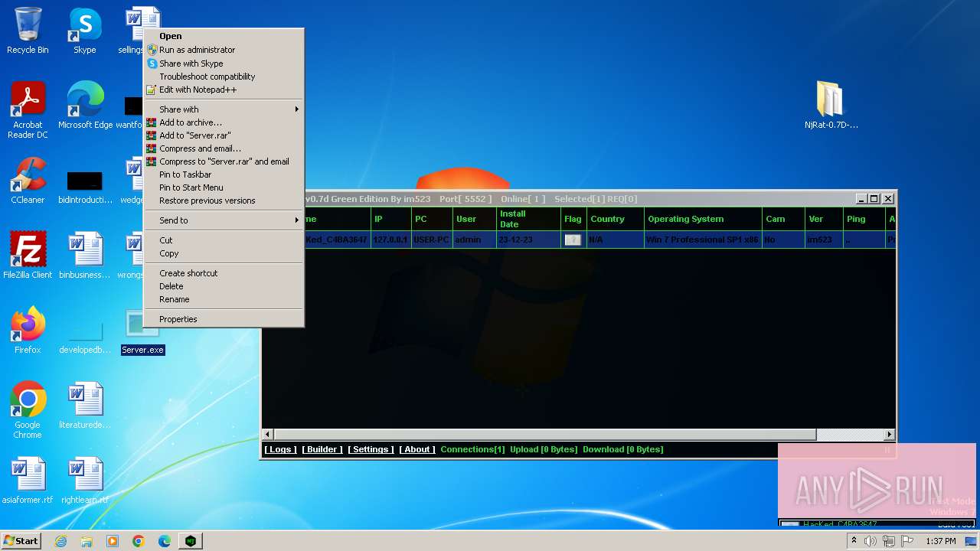This screenshot has height=551, width=980.
Task: Select Pin to Start Menu
Action: [x=224, y=187]
